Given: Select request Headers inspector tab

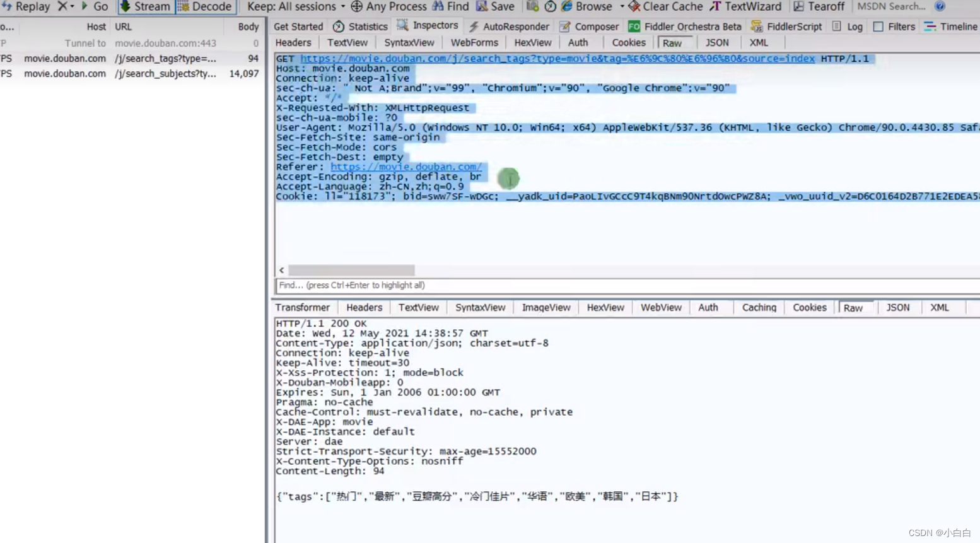Looking at the screenshot, I should pos(293,42).
